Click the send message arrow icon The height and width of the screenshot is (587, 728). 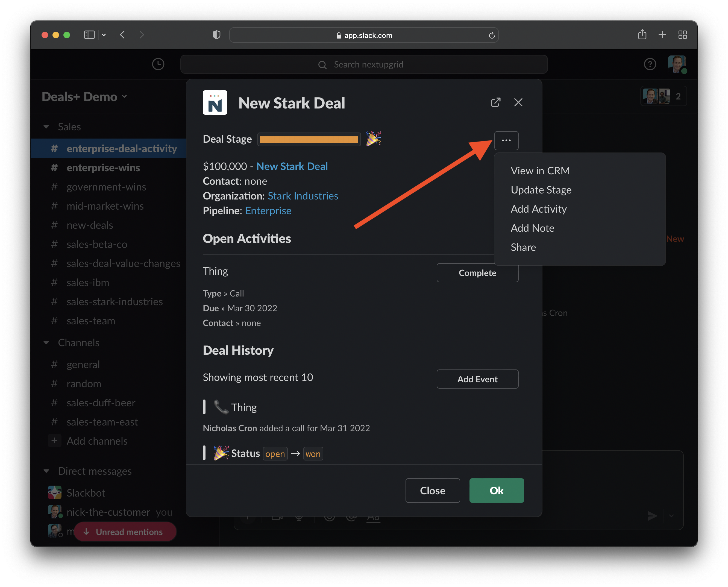[652, 516]
